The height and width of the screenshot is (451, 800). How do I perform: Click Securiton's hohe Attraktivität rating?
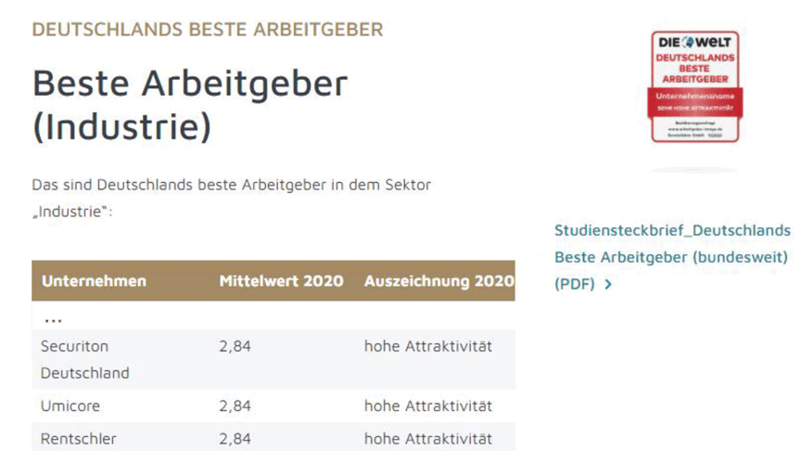(x=428, y=346)
